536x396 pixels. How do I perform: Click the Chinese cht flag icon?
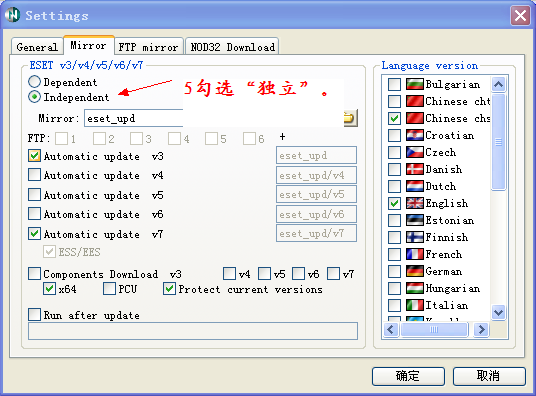pos(415,101)
